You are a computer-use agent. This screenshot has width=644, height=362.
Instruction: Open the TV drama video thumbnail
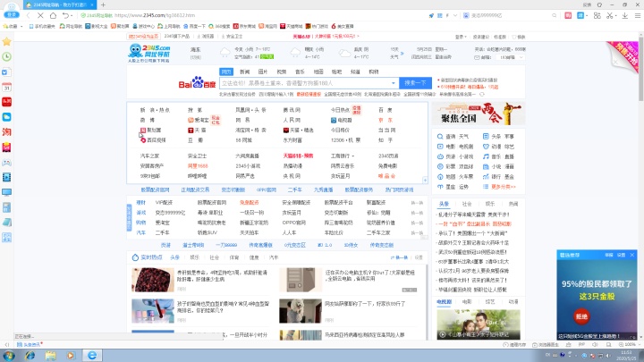click(479, 324)
